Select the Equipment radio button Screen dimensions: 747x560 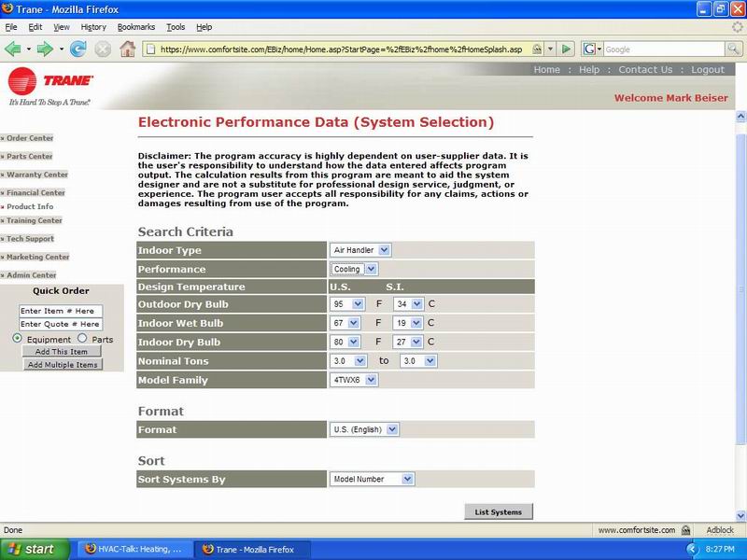18,339
